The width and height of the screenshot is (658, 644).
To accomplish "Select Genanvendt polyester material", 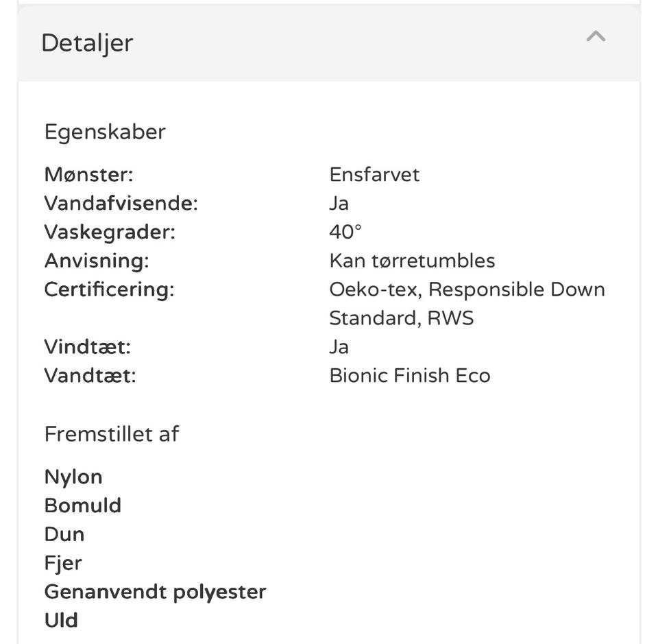I will click(x=155, y=592).
